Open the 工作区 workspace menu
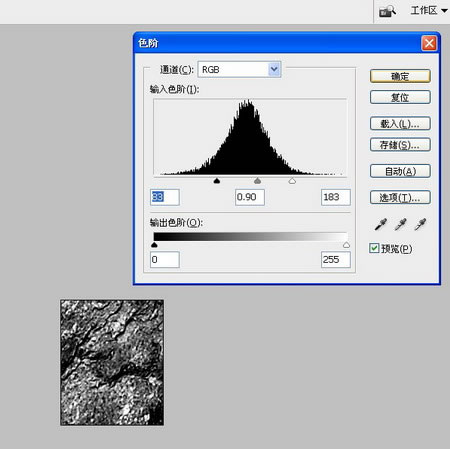This screenshot has height=449, width=450. (429, 11)
